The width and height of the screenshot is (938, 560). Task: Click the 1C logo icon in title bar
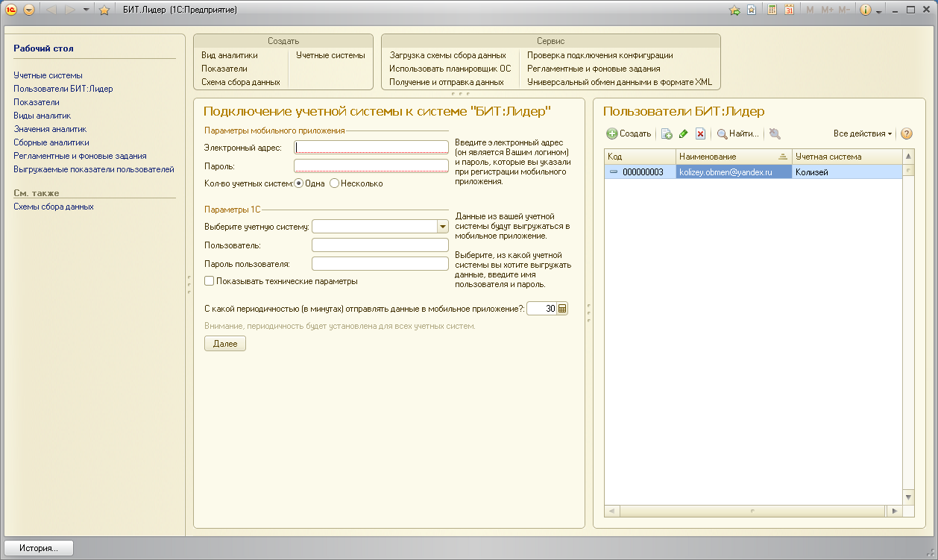pyautogui.click(x=11, y=10)
